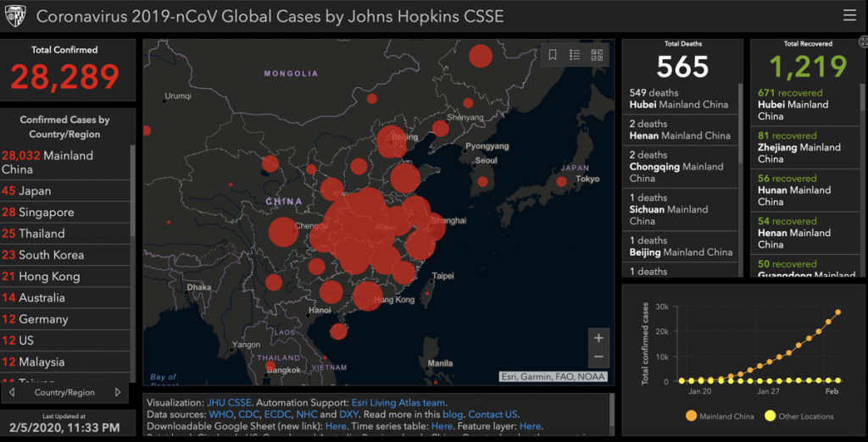
Task: Show the map legend list
Action: coord(575,55)
